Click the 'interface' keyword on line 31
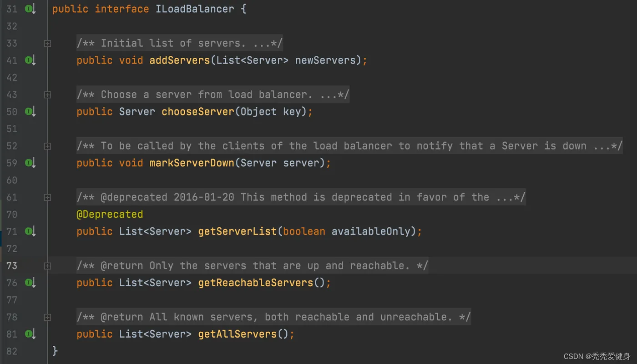The image size is (637, 364). pyautogui.click(x=122, y=9)
